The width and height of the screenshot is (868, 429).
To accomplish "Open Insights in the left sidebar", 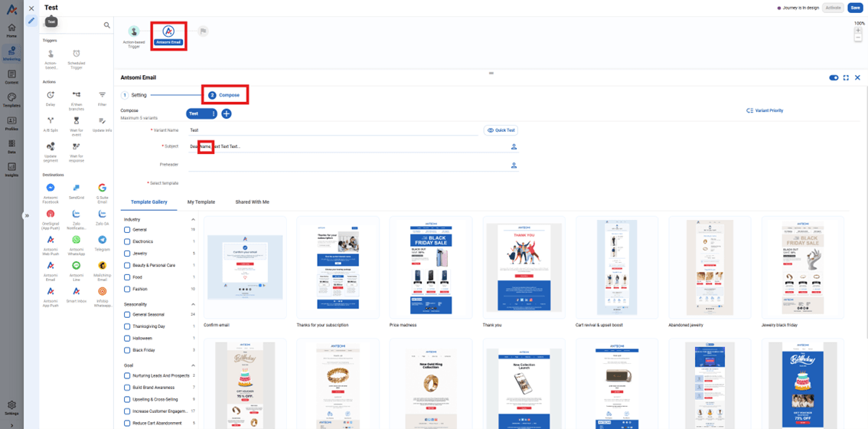I will coord(11,169).
